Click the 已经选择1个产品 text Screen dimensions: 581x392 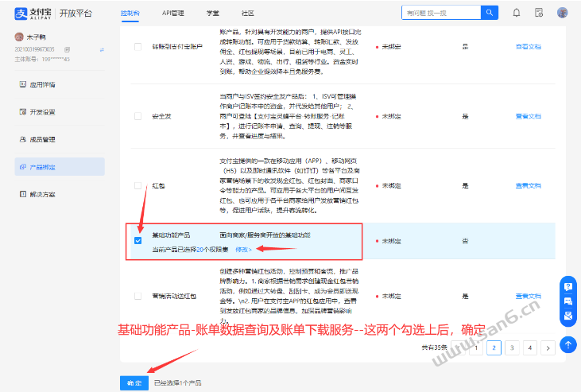pos(178,382)
